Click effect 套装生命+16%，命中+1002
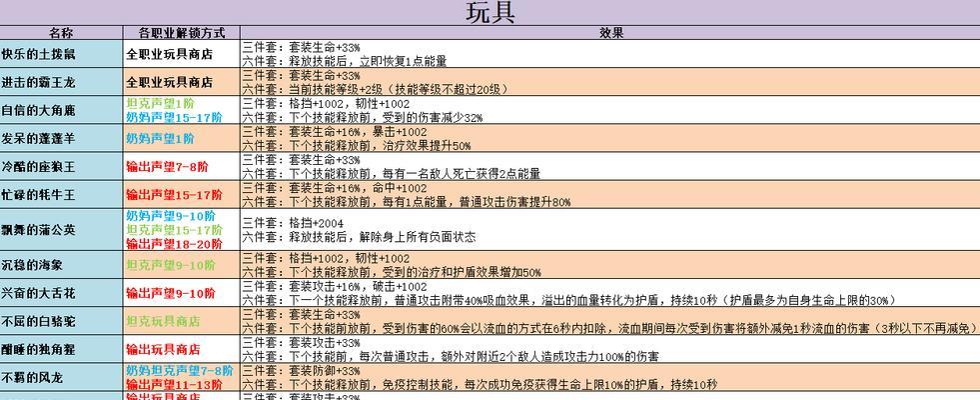Screen dimensions: 980x400 (335, 188)
